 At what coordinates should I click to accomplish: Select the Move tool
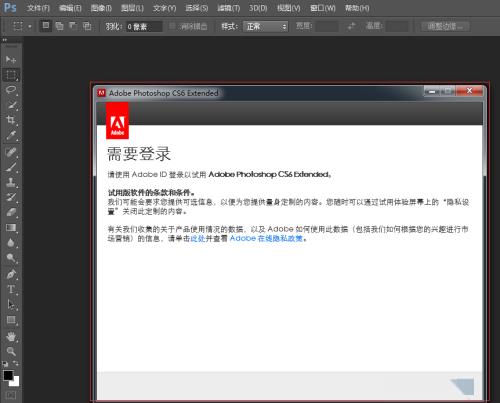[x=11, y=60]
